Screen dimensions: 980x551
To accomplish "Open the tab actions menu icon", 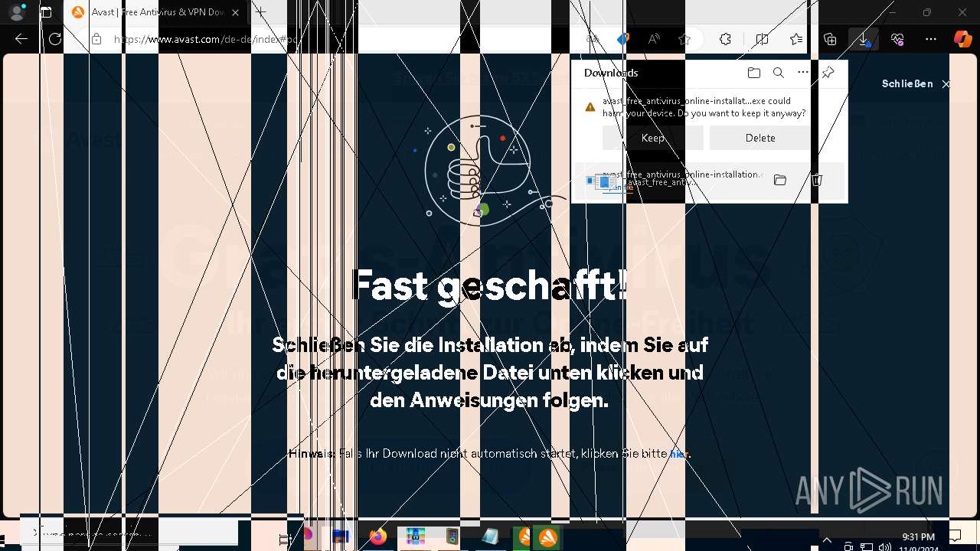I will click(46, 12).
